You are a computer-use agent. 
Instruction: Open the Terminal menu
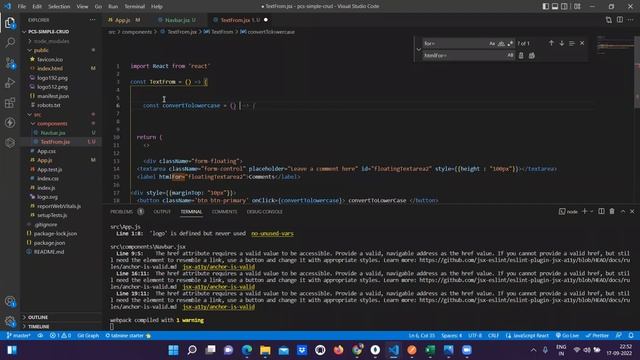point(135,6)
